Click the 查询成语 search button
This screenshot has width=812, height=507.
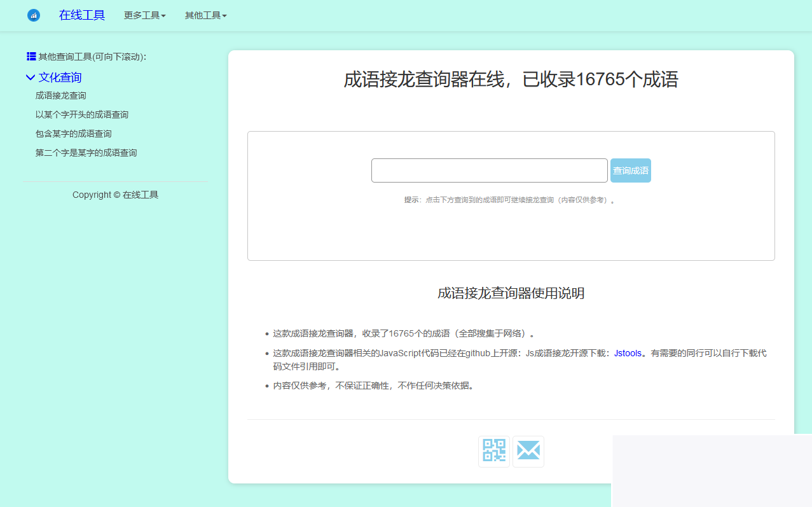[x=630, y=170]
